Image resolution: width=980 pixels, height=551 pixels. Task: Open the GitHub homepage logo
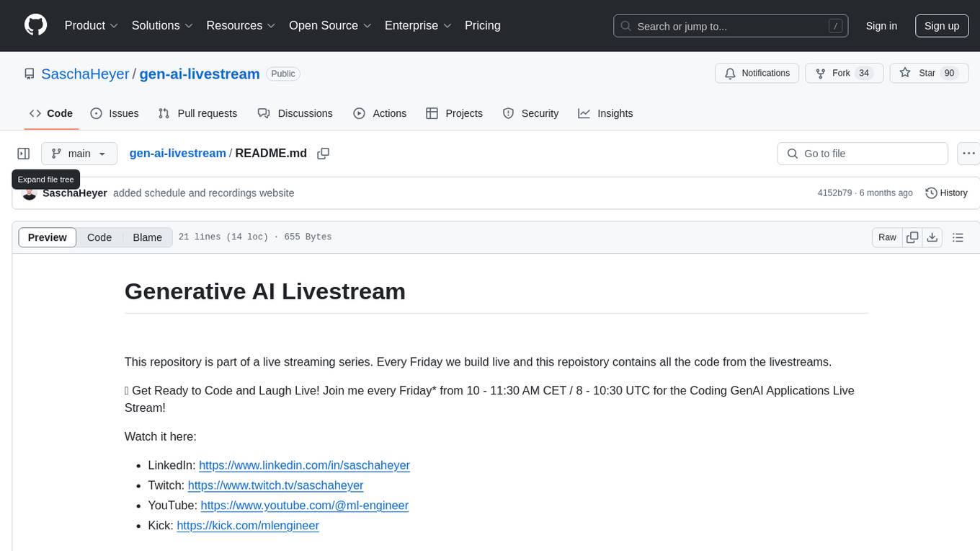35,25
